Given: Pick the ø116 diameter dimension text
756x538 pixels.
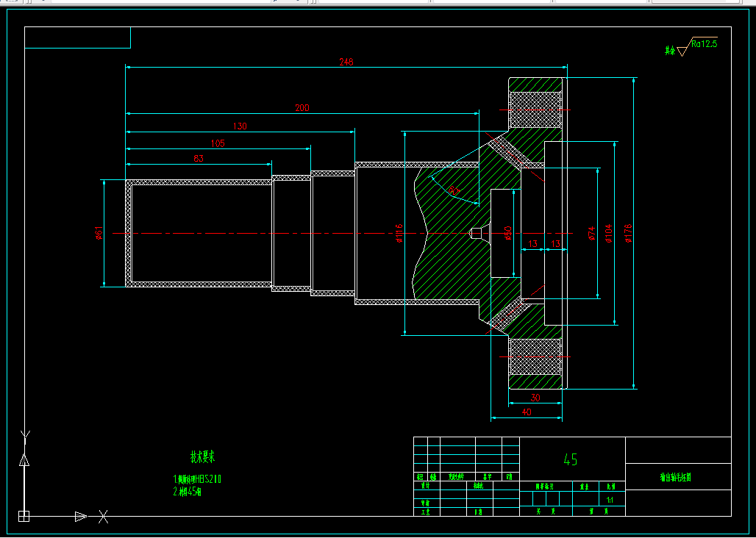Looking at the screenshot, I should pyautogui.click(x=399, y=233).
